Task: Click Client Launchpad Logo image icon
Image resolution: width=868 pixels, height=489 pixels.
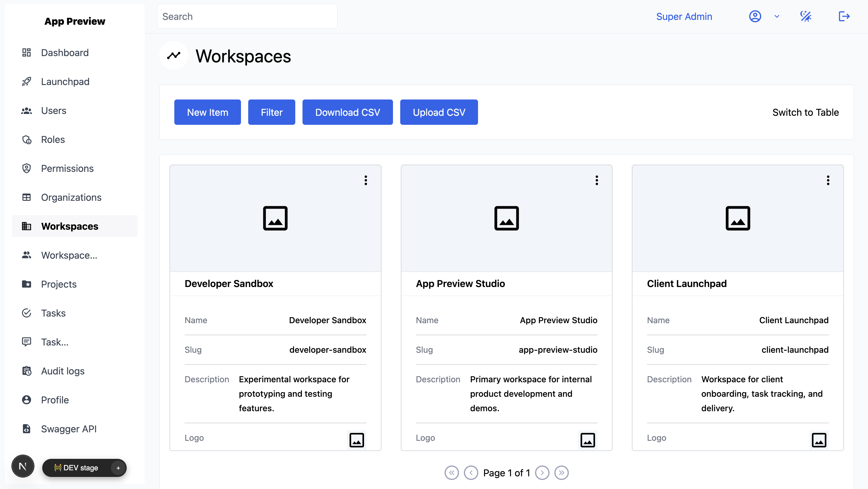Action: tap(819, 440)
